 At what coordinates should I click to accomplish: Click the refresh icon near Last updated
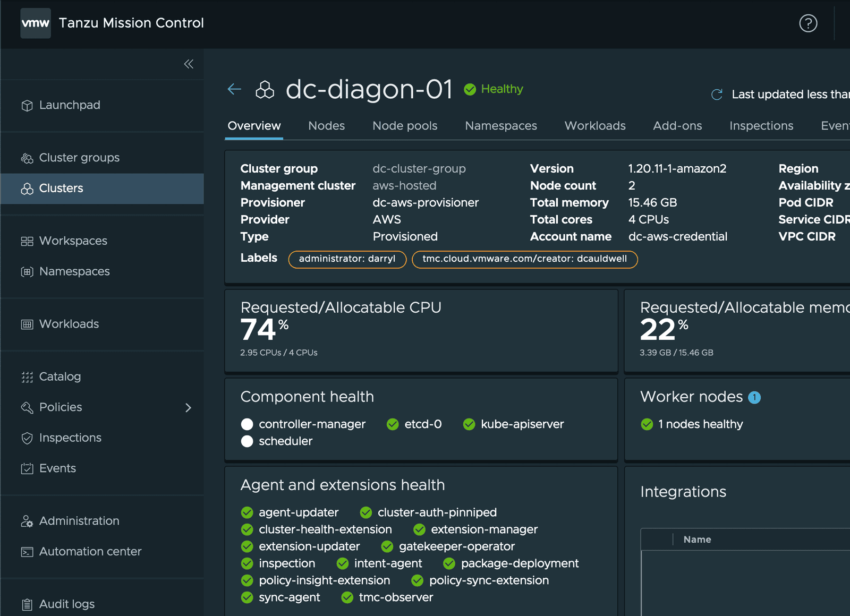(x=717, y=94)
